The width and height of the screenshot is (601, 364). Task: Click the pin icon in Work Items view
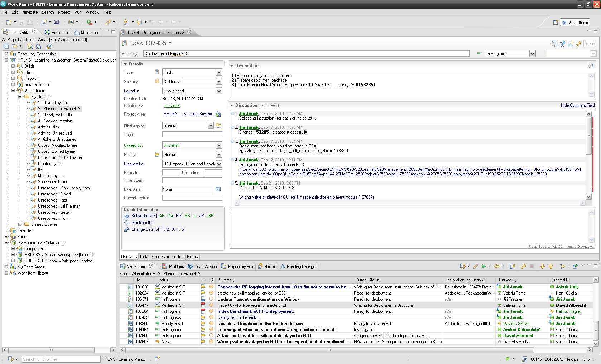(x=575, y=267)
